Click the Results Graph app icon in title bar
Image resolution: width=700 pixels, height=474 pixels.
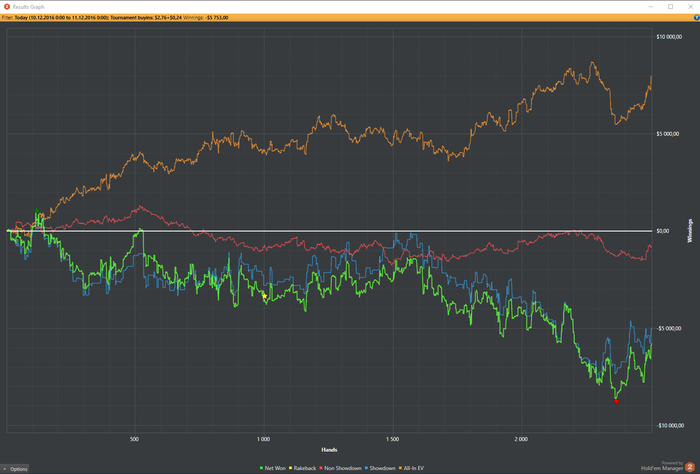[x=6, y=7]
